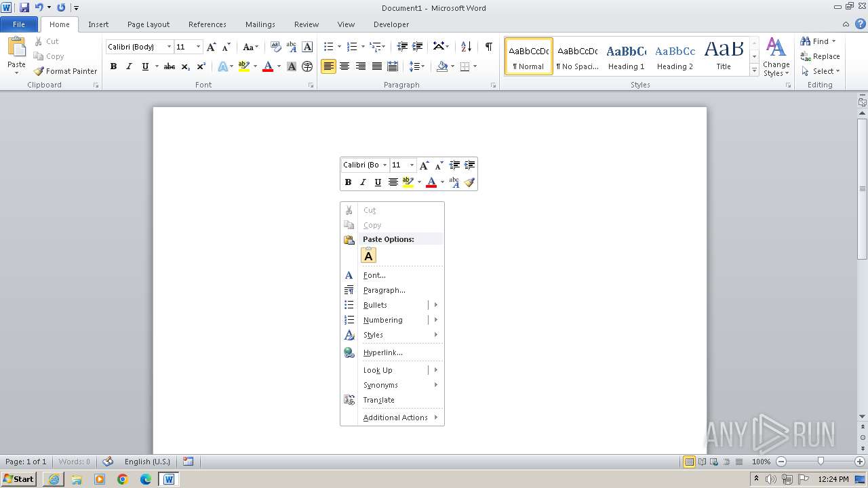Screen dimensions: 868x488
Task: Open Synonyms submenu in context menu
Action: [392, 385]
